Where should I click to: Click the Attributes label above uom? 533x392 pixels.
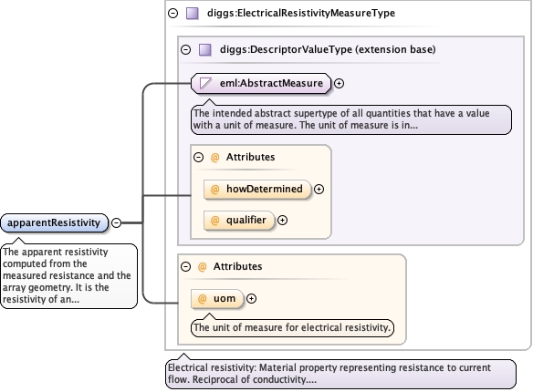tap(237, 266)
